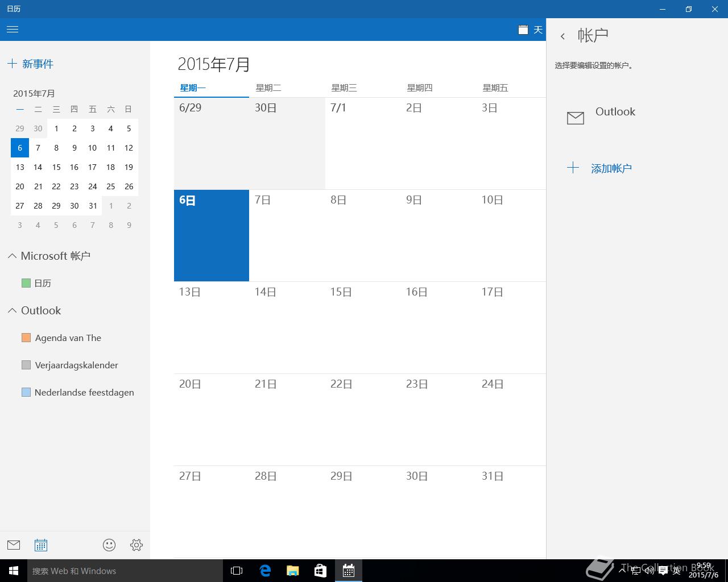Select the 13日 day cell
The image size is (728, 582).
[x=212, y=327]
